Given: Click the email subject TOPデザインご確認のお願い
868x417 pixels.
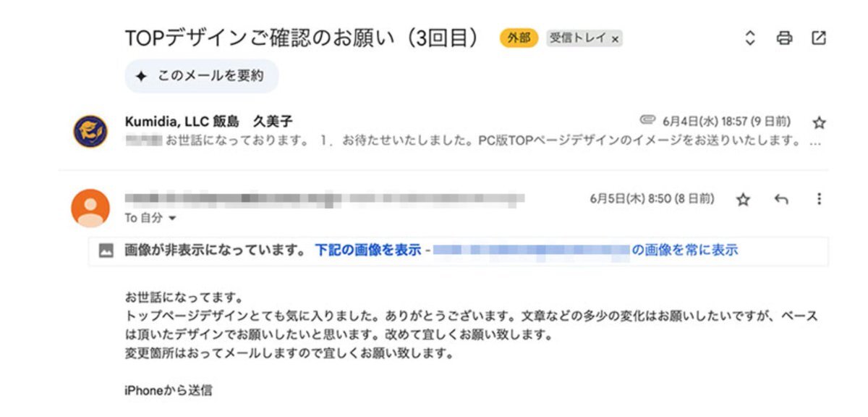Looking at the screenshot, I should (x=302, y=39).
